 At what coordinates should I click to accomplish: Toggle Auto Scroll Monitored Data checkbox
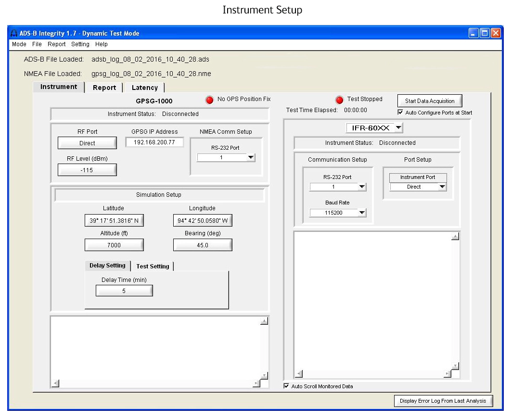tap(286, 386)
